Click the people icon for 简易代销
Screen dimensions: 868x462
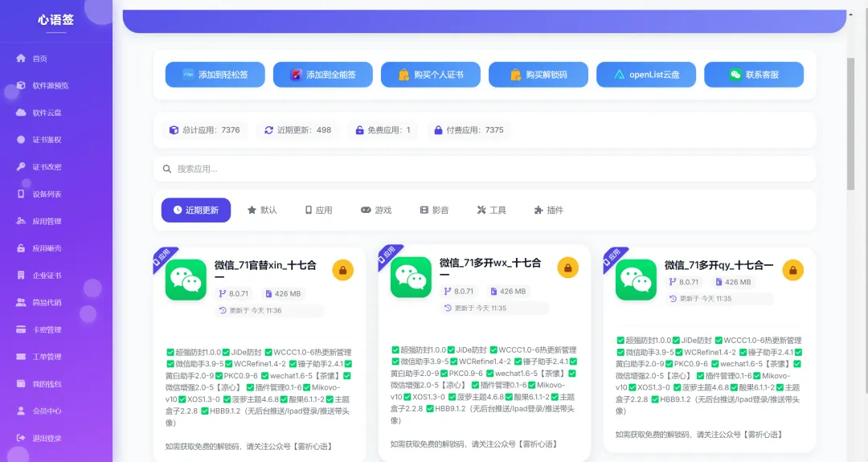21,302
